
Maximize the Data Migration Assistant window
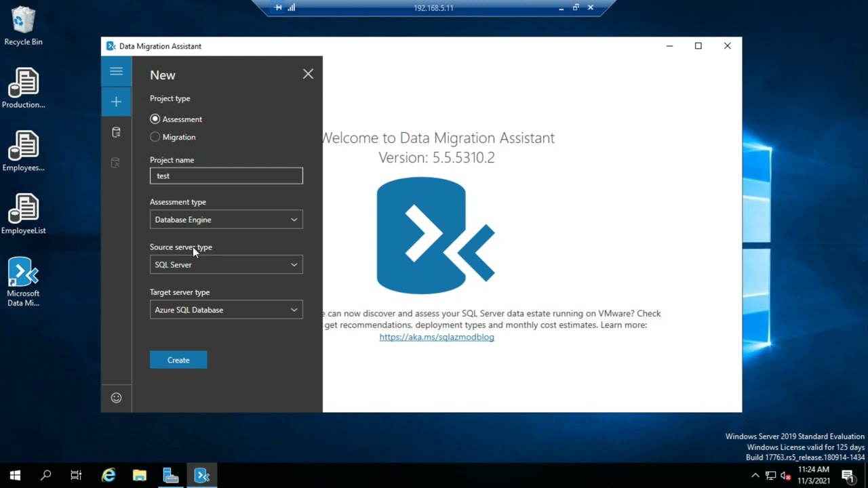point(698,46)
